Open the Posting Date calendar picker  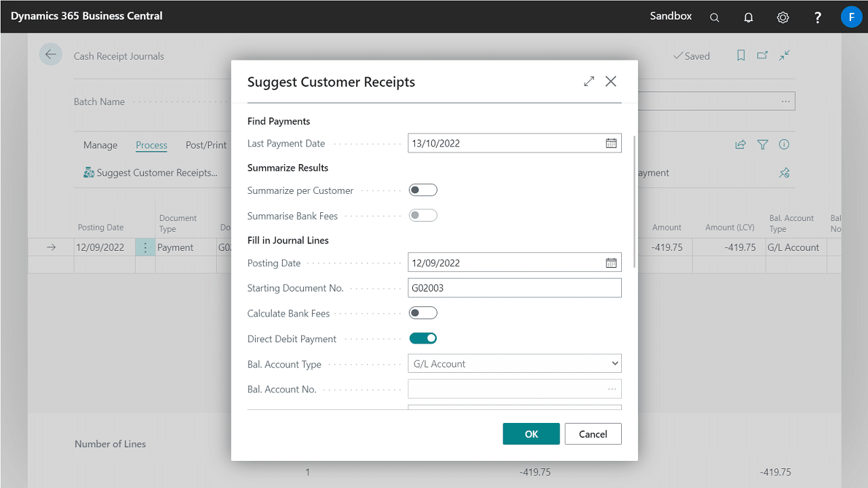[x=611, y=263]
